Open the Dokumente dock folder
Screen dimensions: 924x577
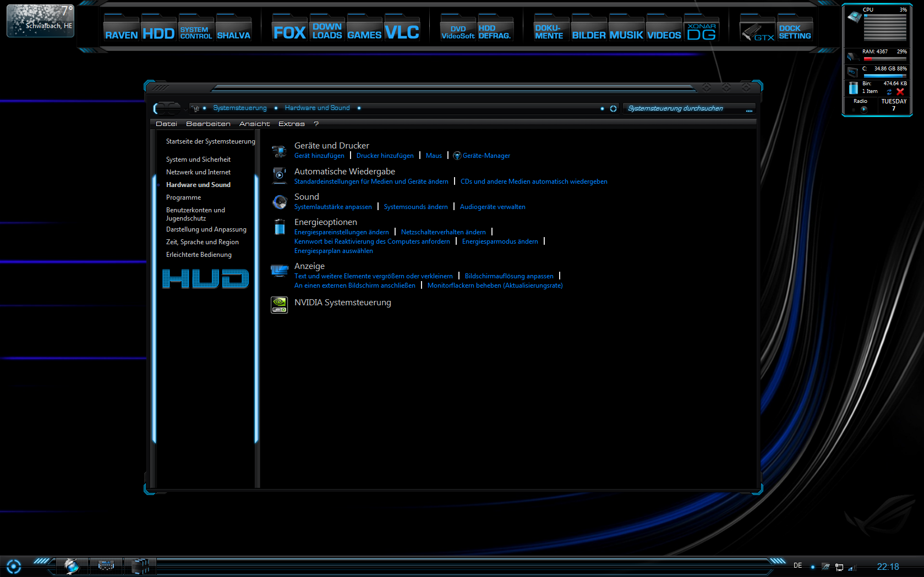click(x=551, y=29)
